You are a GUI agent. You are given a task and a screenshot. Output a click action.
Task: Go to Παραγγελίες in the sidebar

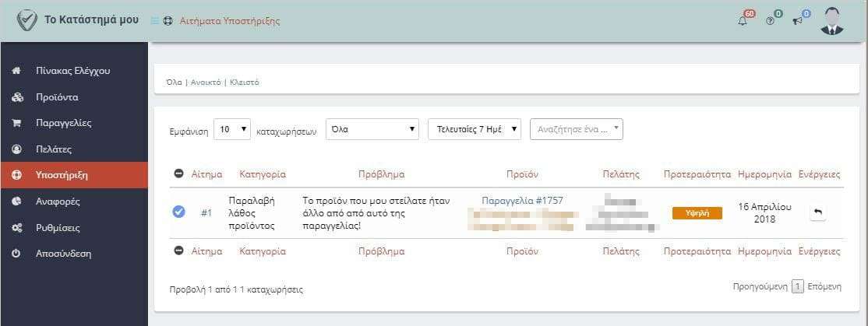(x=63, y=123)
